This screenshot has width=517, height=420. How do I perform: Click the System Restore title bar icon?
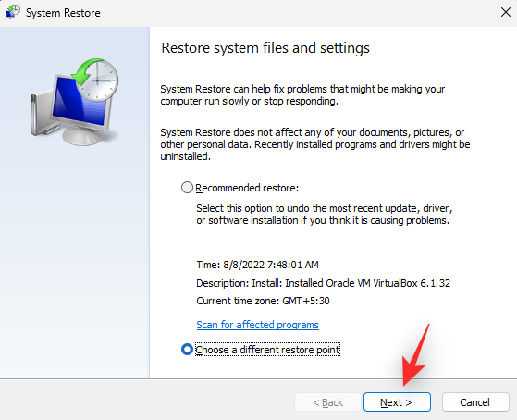(x=13, y=13)
